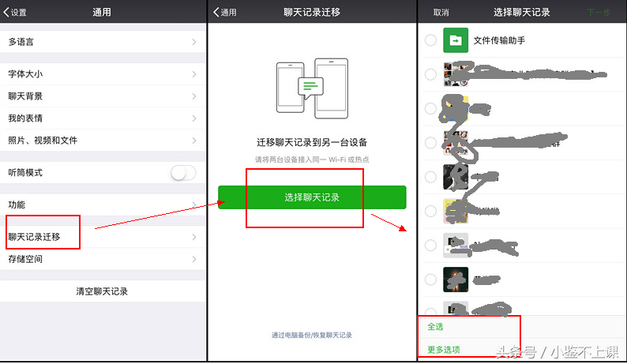Expand 照片、视频和文件 row chevron

tap(194, 141)
